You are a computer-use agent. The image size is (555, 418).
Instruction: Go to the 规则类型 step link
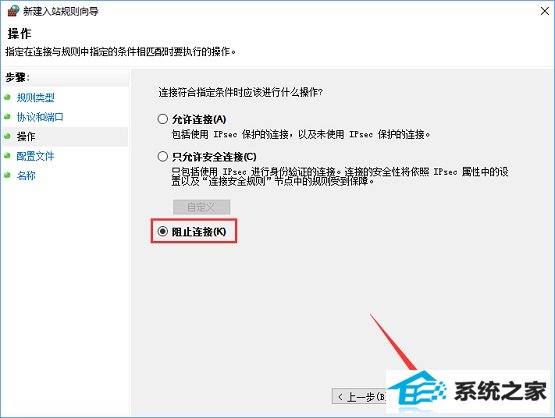coord(35,97)
